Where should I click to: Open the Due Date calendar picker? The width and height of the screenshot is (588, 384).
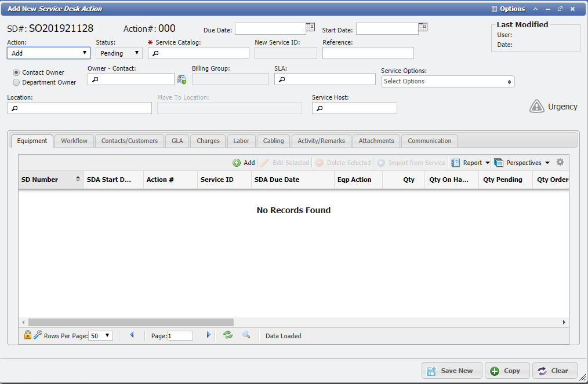310,27
